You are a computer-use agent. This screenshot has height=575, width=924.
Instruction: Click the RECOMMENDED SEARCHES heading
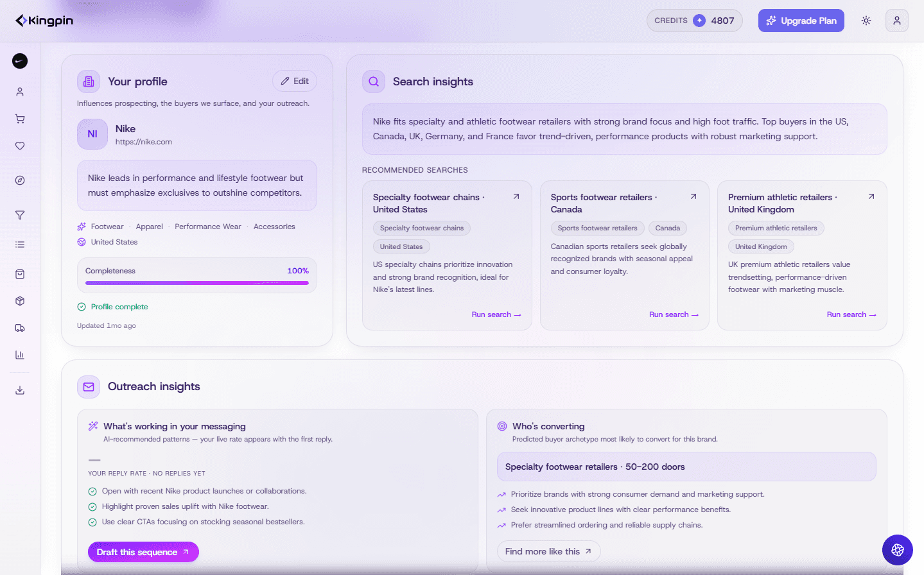tap(415, 170)
